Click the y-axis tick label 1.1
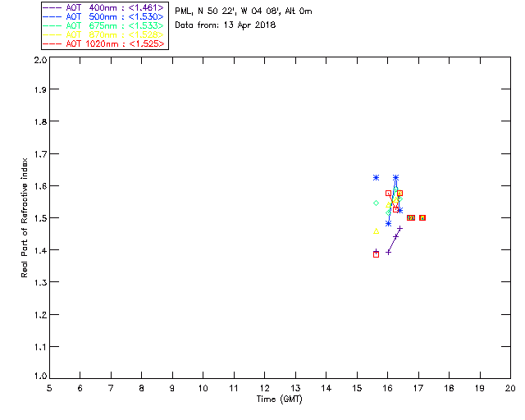The height and width of the screenshot is (420, 525). tap(40, 347)
